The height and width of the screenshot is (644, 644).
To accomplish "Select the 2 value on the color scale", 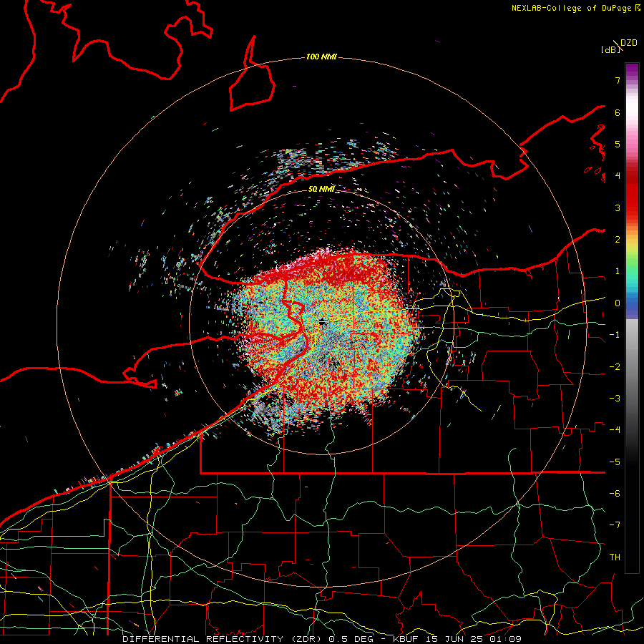I will [x=618, y=240].
